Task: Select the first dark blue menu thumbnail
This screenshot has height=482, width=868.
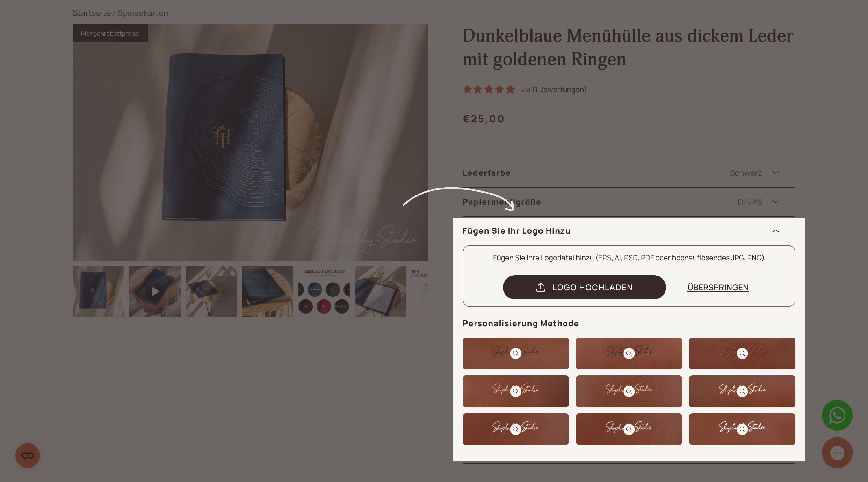Action: tap(98, 292)
